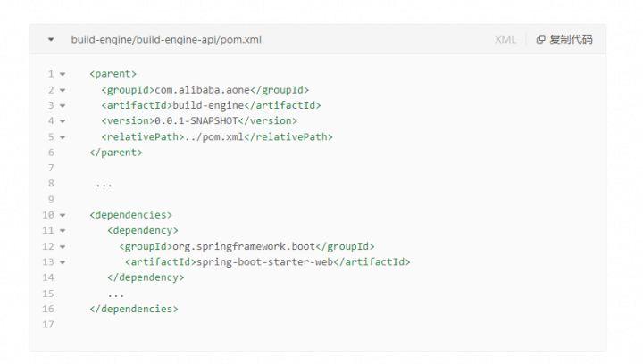Click the XML language label
Viewport: 643px width, 364px height.
point(505,40)
